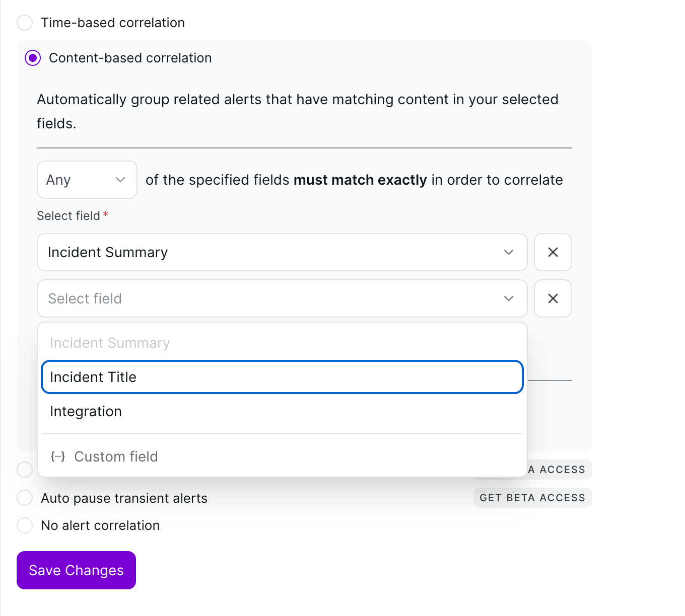Remove the Incident Summary field row
This screenshot has height=616, width=685.
[553, 252]
